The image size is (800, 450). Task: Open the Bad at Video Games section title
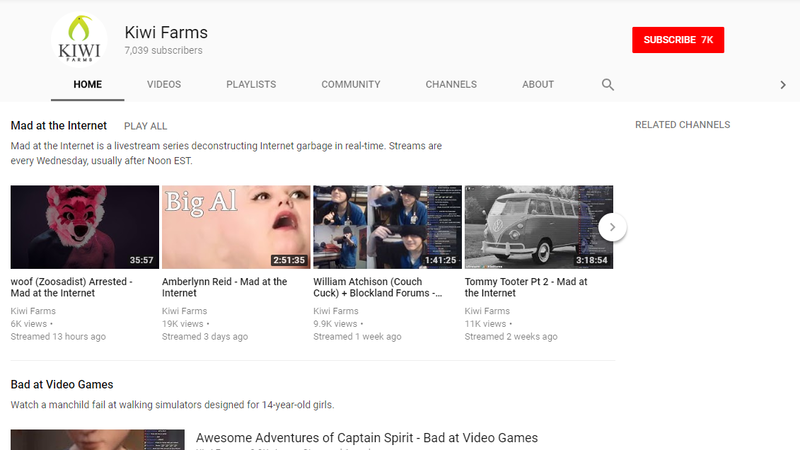[61, 384]
